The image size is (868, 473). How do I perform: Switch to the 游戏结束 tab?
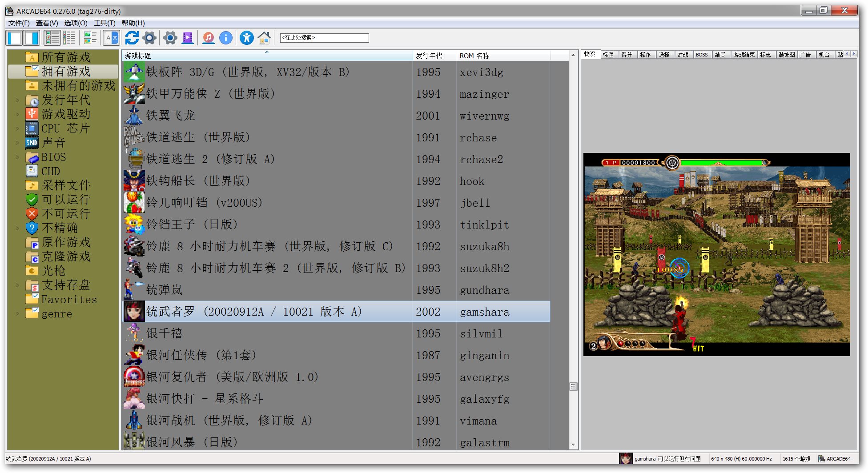point(744,55)
